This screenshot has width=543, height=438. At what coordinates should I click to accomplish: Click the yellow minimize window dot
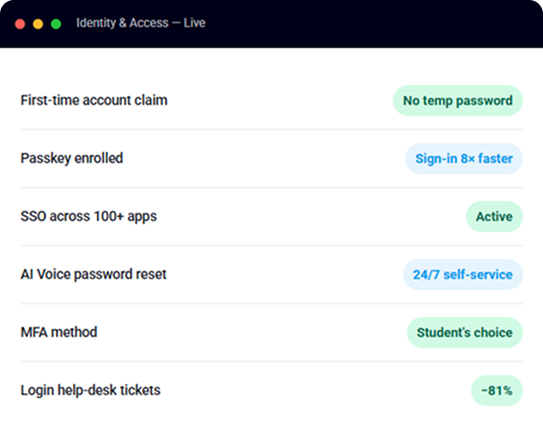click(38, 24)
